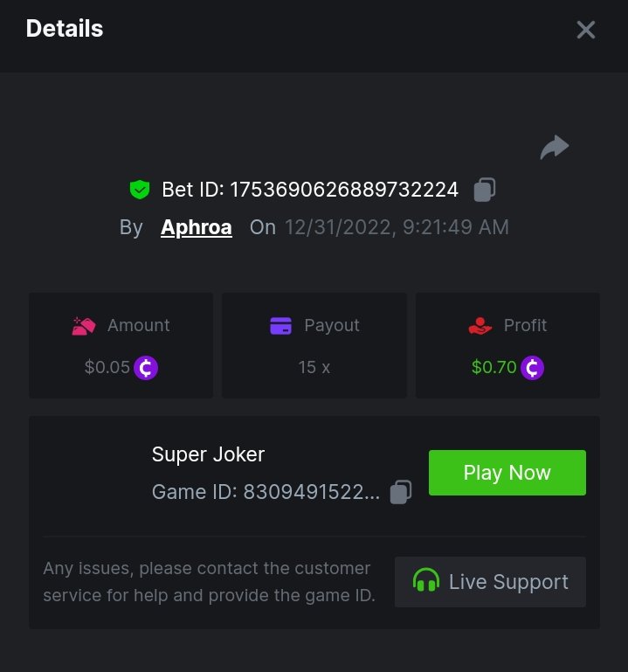
Task: Copy the Bet ID to clipboard
Action: (485, 189)
